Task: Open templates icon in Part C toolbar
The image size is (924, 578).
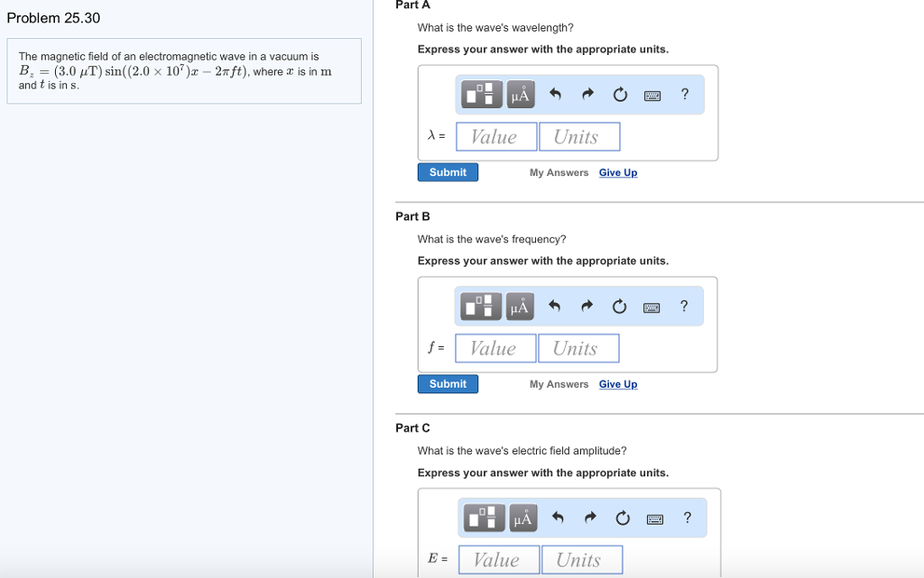Action: (485, 518)
